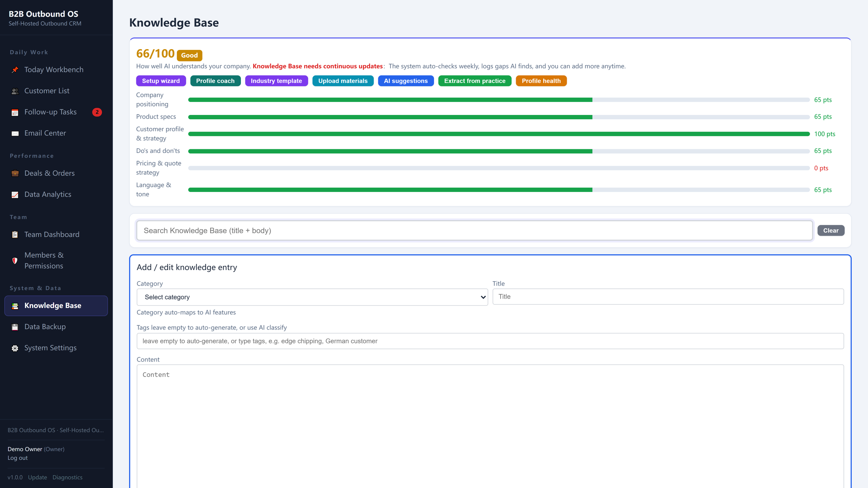This screenshot has width=868, height=488.
Task: Click inside the Content text area
Action: coord(490,427)
